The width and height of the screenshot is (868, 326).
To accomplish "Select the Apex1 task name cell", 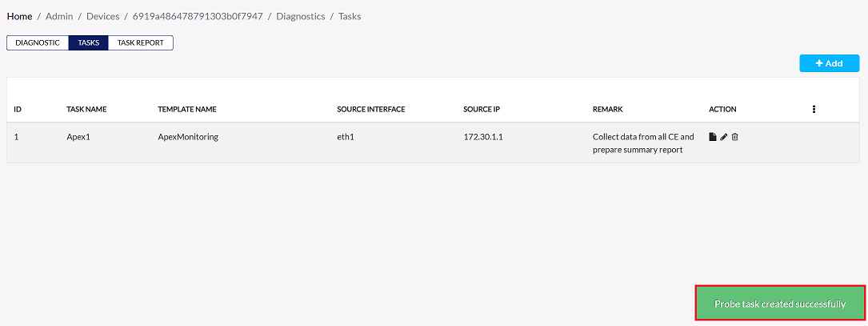I will [78, 137].
